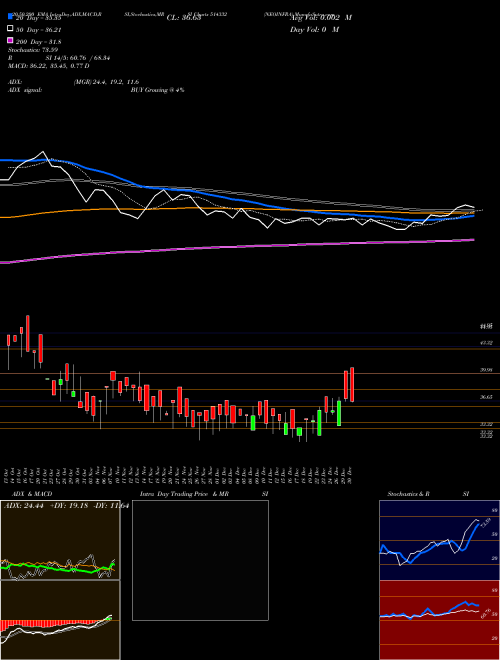Click the 36.65 price axis label

[x=487, y=397]
